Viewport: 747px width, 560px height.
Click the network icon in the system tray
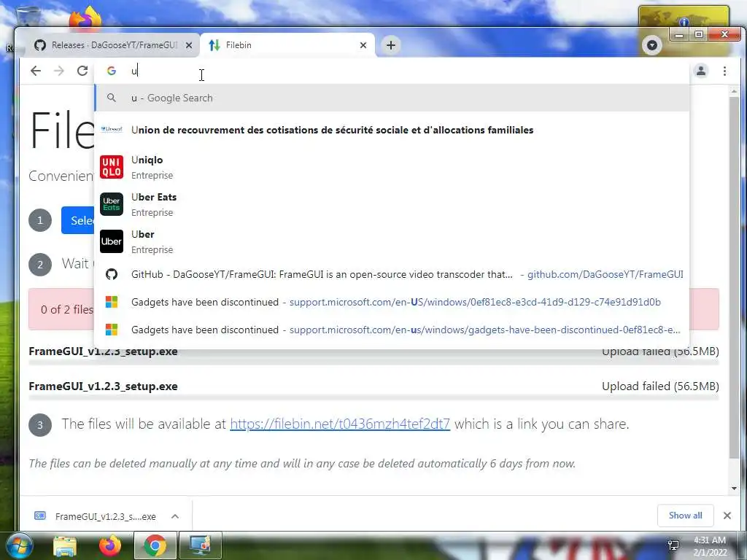(673, 545)
